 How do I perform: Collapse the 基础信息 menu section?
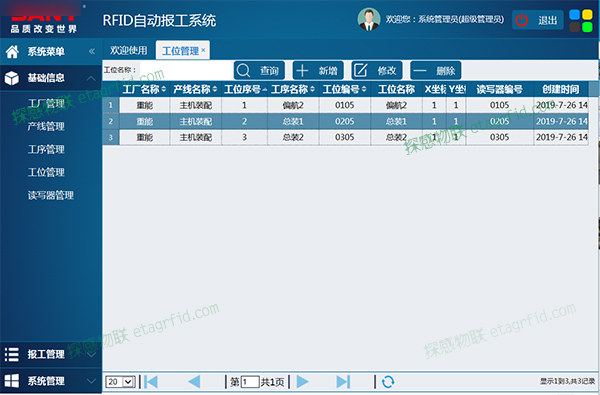click(x=91, y=78)
